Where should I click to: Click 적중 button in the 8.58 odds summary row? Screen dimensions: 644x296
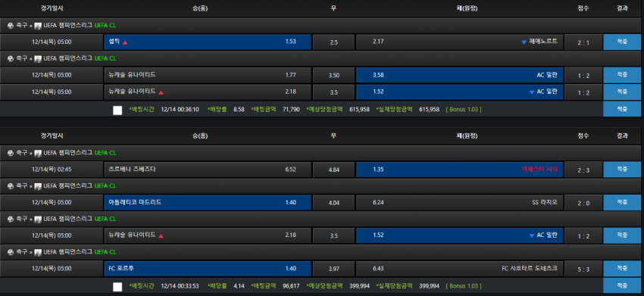[622, 109]
